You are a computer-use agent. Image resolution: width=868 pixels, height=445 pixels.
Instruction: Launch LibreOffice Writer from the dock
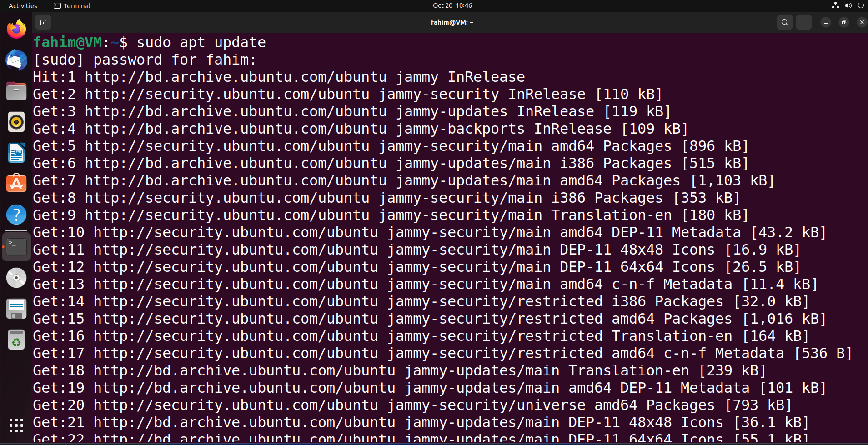pyautogui.click(x=16, y=153)
